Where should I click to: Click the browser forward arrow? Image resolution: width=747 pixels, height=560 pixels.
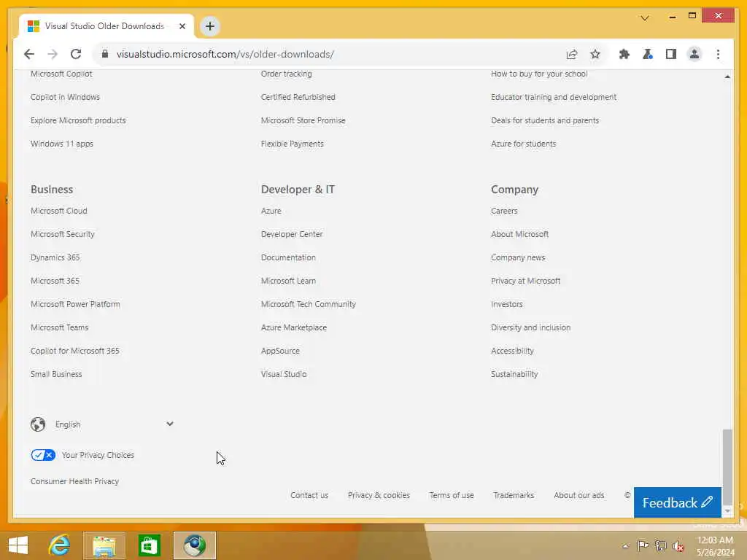coord(53,54)
